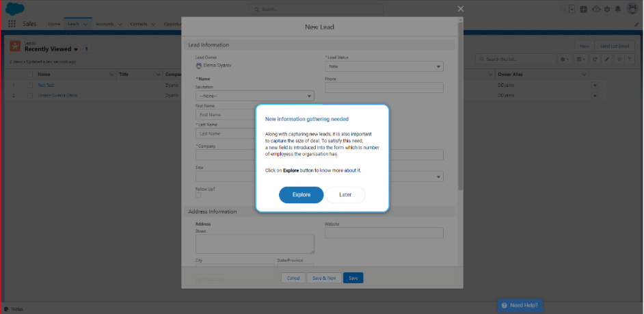Click Cancel in New Lead form
The width and height of the screenshot is (644, 314).
[x=293, y=278]
